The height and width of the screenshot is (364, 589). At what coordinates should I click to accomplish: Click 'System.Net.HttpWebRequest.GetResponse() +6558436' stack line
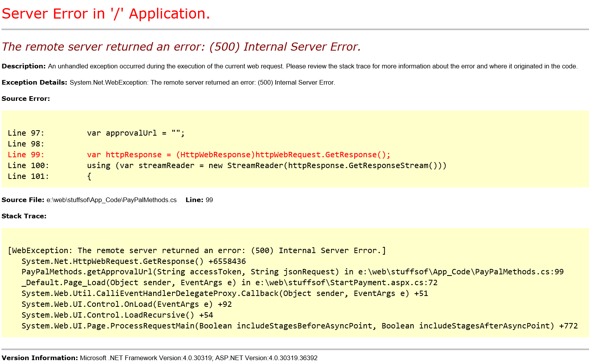134,261
